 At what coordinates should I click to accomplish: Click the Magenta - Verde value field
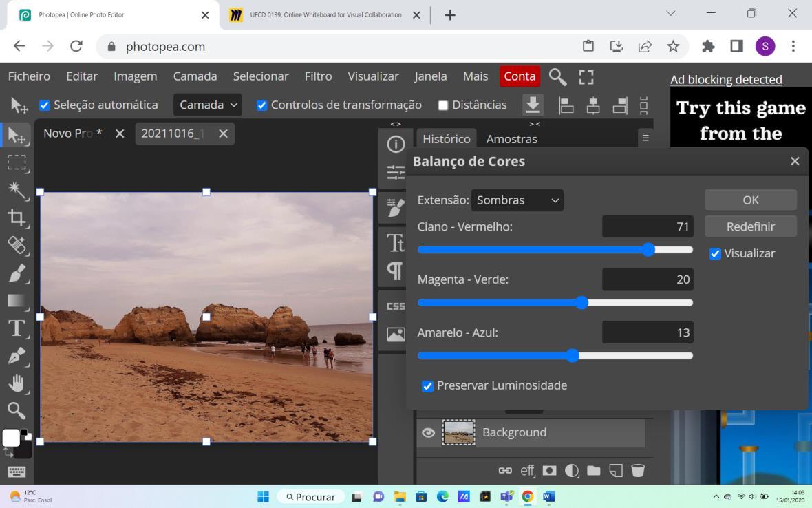(x=647, y=279)
